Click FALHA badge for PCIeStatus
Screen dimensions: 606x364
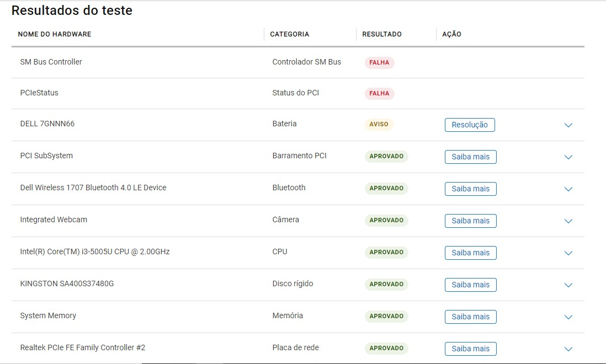click(379, 93)
